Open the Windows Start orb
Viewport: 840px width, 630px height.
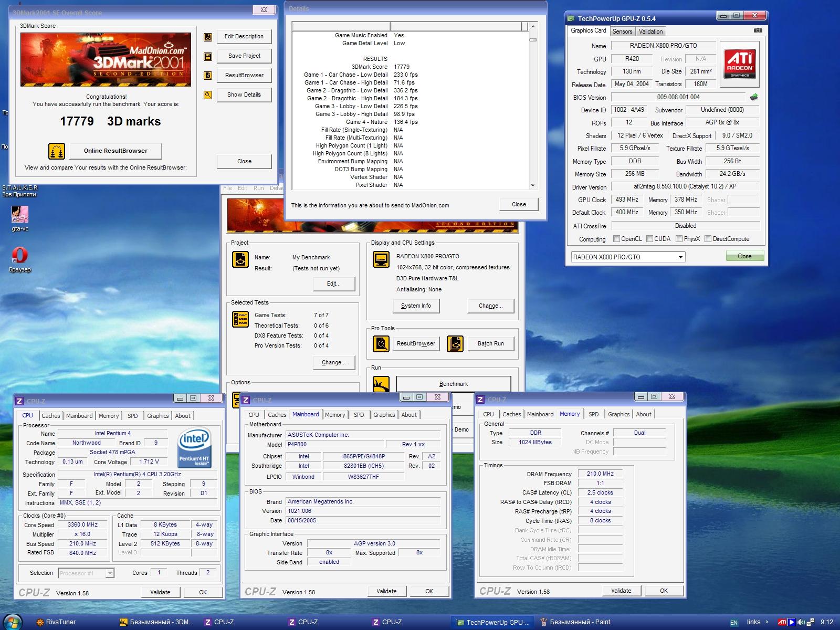pyautogui.click(x=13, y=622)
